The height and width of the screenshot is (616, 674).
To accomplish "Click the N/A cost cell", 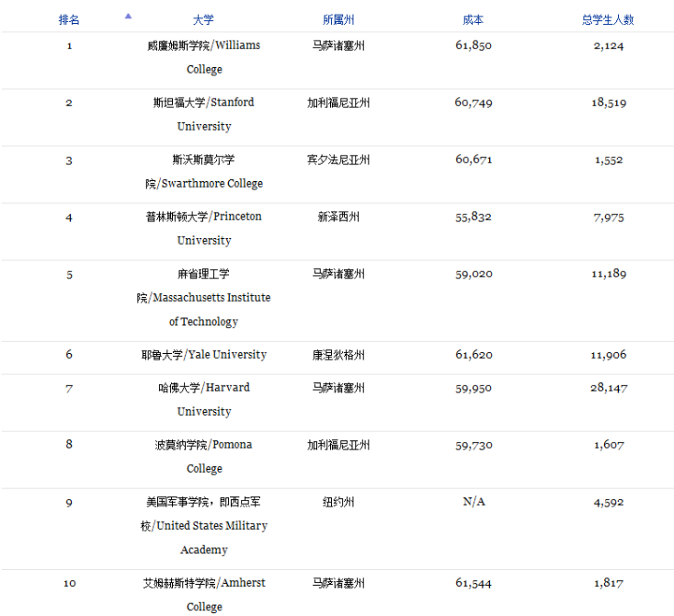I will click(474, 502).
